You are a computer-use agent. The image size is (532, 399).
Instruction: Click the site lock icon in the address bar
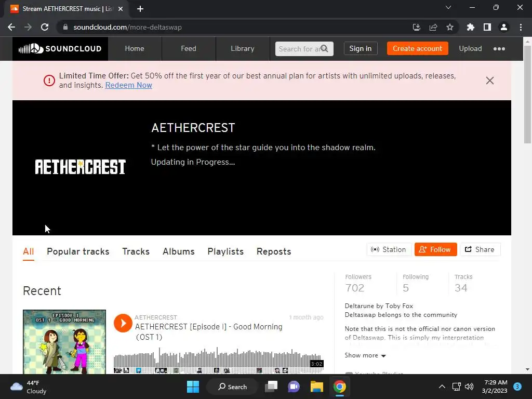tap(65, 27)
